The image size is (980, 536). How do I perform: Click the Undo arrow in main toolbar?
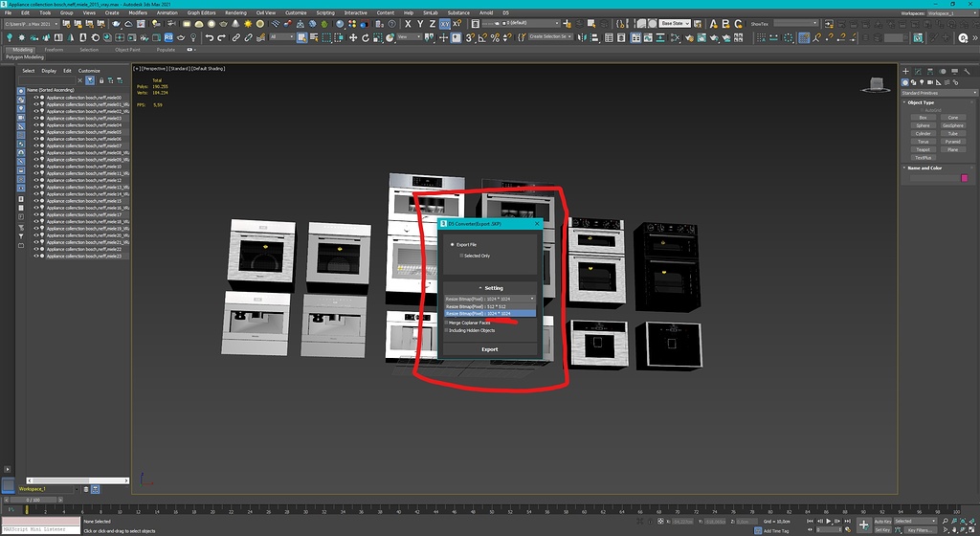pyautogui.click(x=210, y=37)
